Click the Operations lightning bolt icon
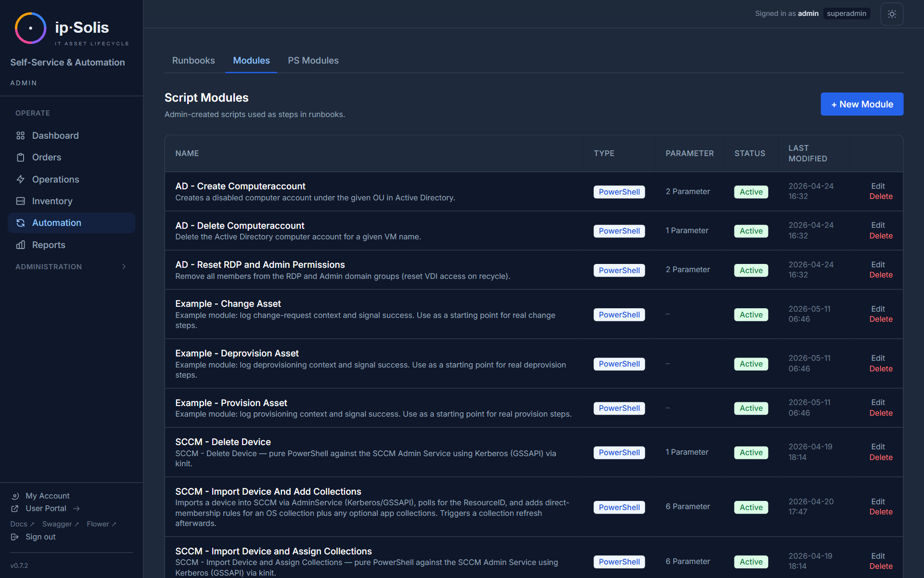The width and height of the screenshot is (924, 578). pyautogui.click(x=20, y=179)
